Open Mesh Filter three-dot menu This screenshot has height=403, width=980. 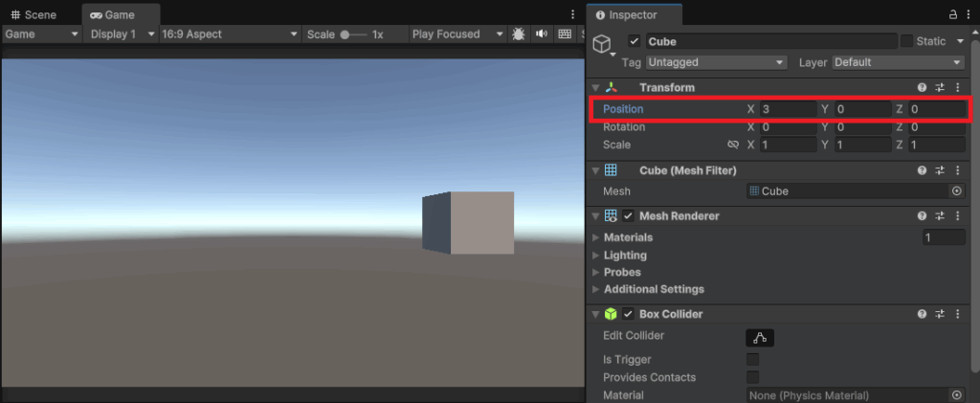point(957,170)
